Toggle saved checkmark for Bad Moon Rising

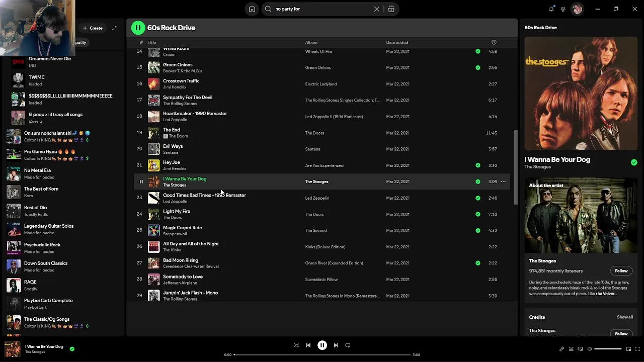[477, 263]
